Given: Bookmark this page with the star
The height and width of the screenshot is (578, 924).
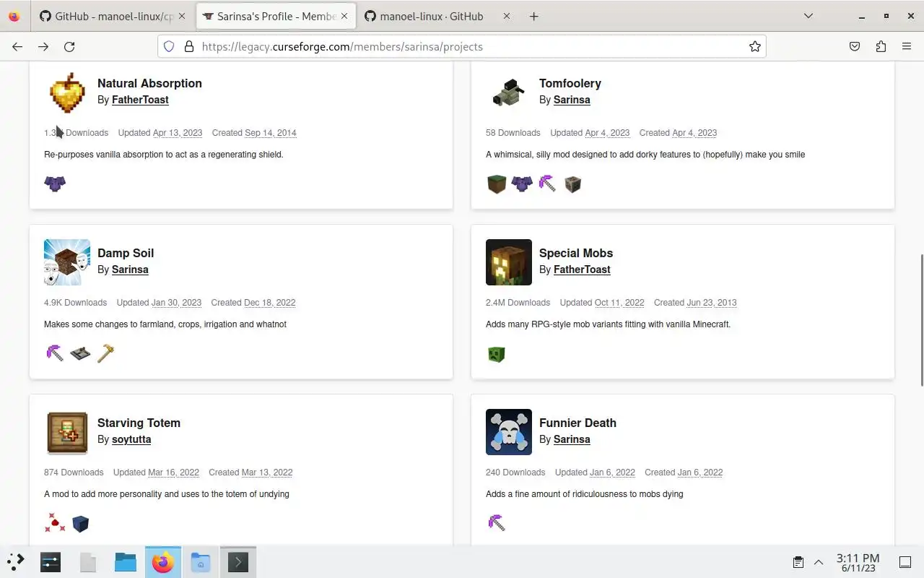Looking at the screenshot, I should point(755,46).
